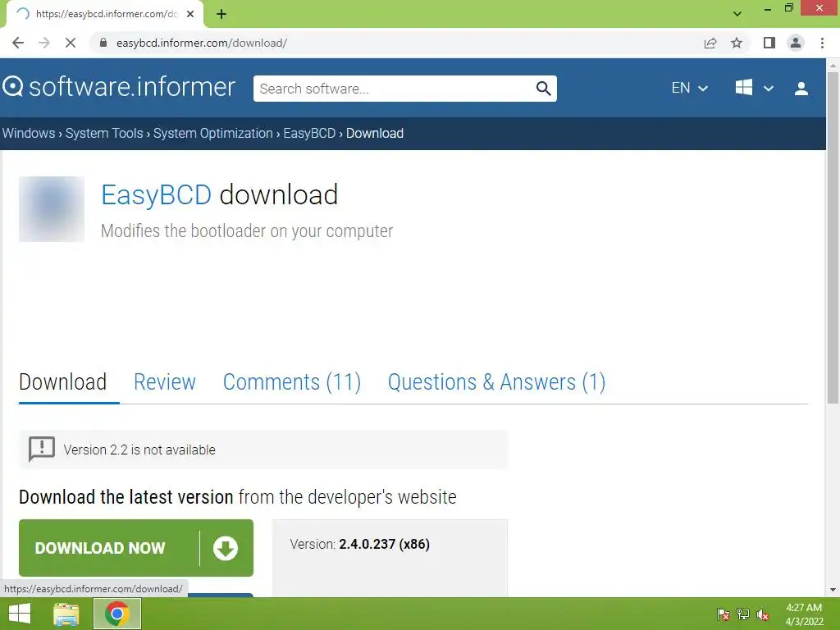Viewport: 840px width, 630px height.
Task: Click the DOWNLOAD NOW button
Action: coord(136,548)
